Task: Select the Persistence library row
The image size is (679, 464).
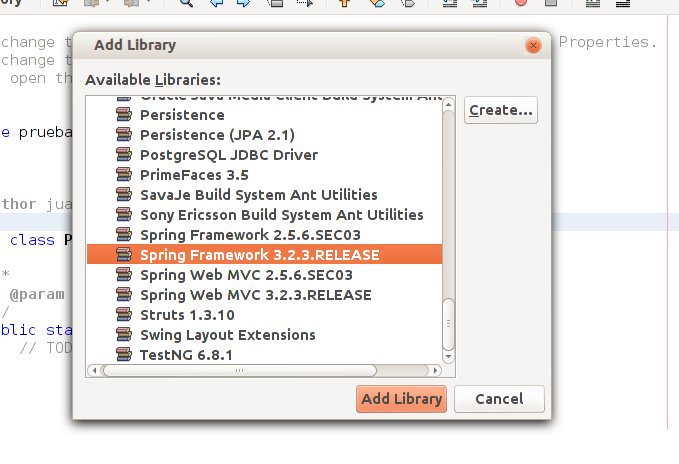Action: 264,115
